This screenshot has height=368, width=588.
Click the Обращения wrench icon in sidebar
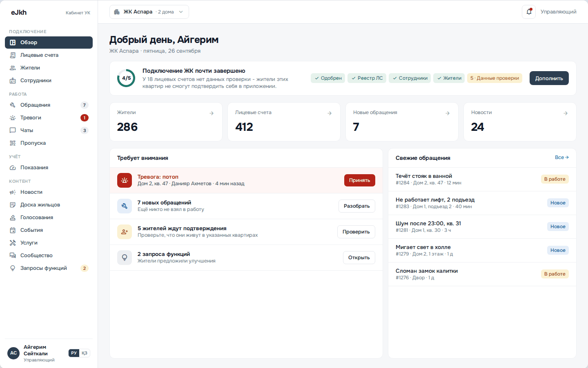(13, 105)
